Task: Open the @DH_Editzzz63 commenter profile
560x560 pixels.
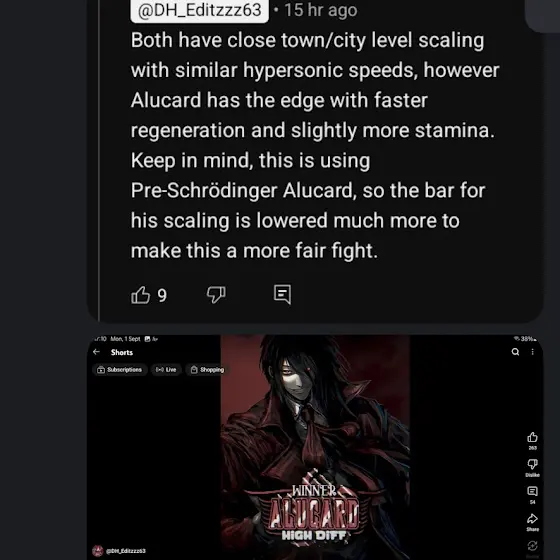Action: click(199, 10)
